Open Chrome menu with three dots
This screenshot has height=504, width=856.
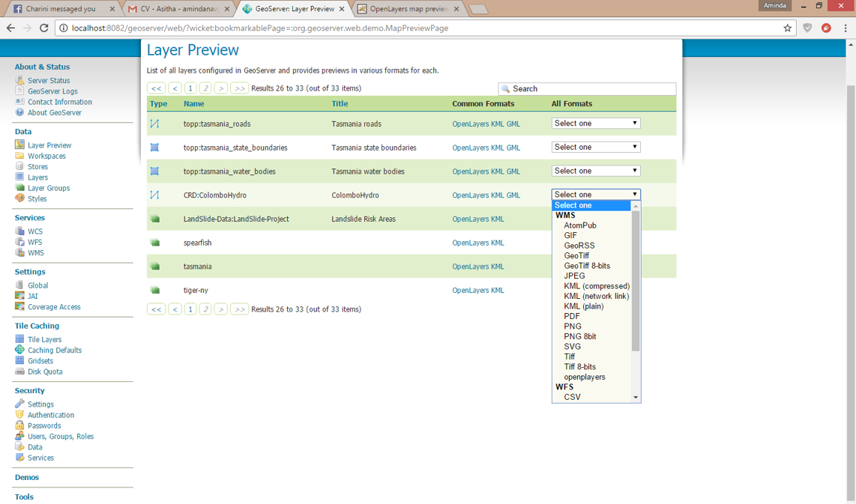point(845,28)
